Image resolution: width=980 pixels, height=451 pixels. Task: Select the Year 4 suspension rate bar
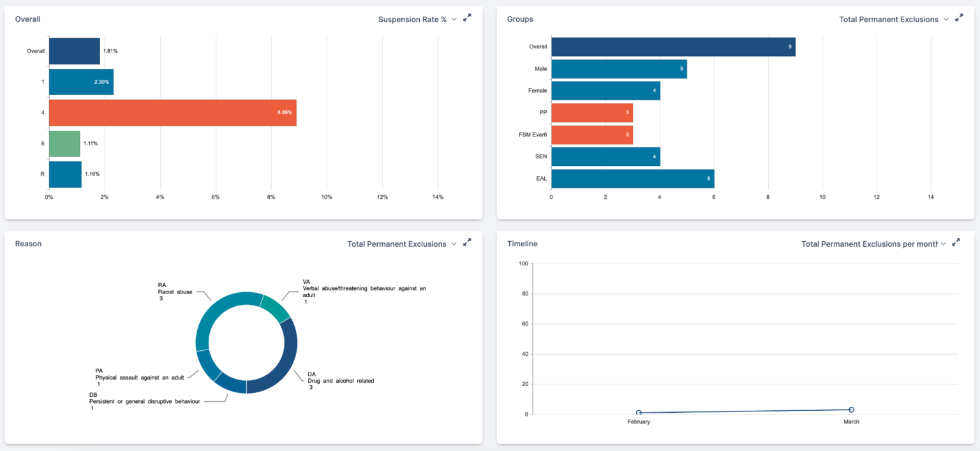172,112
